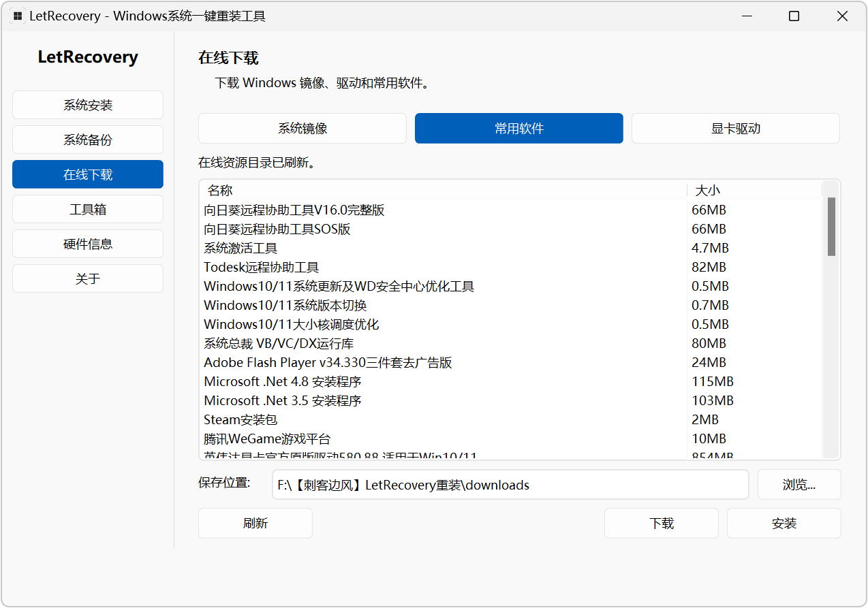Sort list by the 大小 column header

(x=754, y=190)
